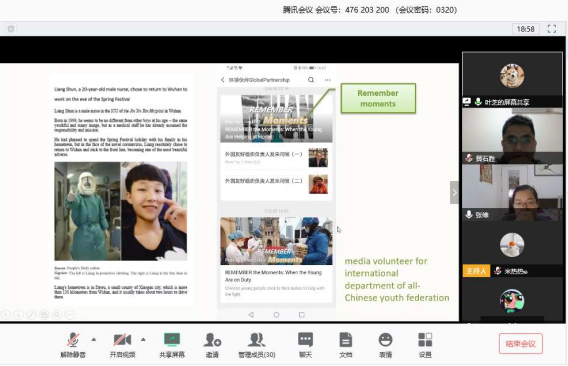
Task: Click the shield security icon
Action: point(11,29)
